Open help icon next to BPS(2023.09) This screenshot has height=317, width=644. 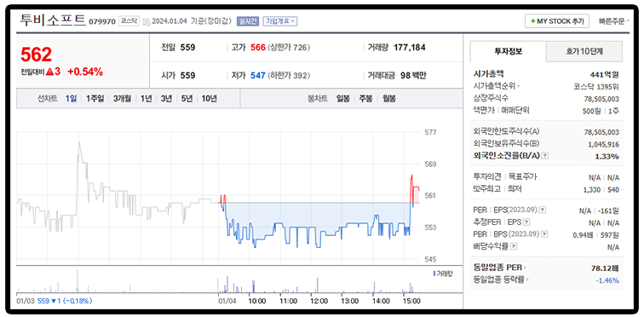(544, 234)
